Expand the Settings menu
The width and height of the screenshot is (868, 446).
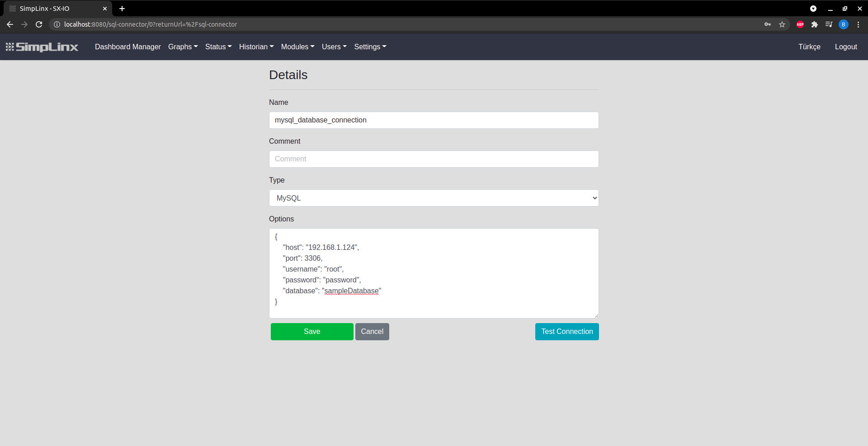[x=370, y=47]
